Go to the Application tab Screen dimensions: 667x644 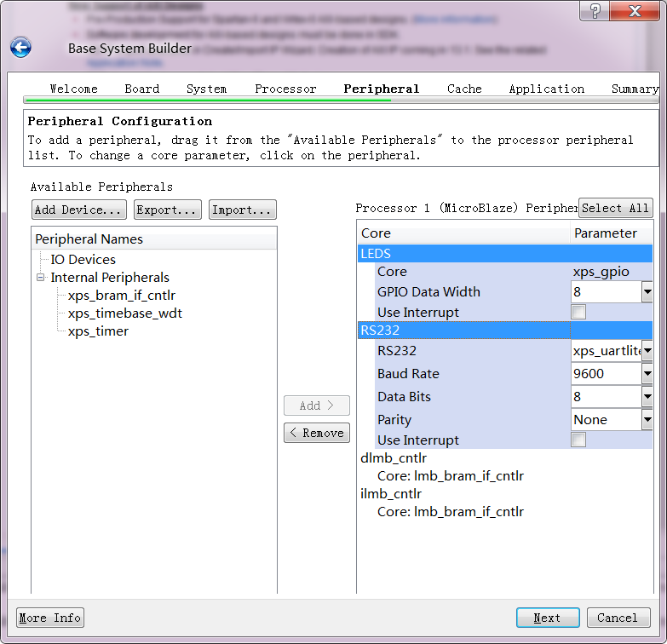(546, 89)
